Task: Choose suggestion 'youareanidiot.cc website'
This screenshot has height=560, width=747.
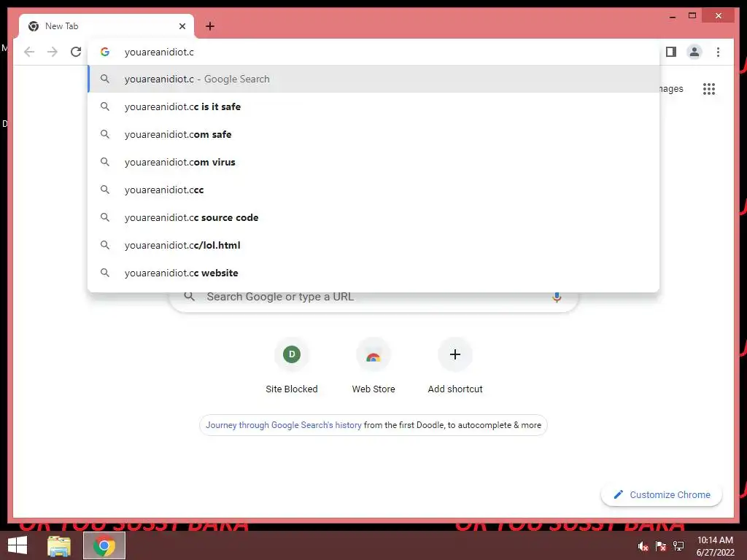Action: tap(374, 273)
